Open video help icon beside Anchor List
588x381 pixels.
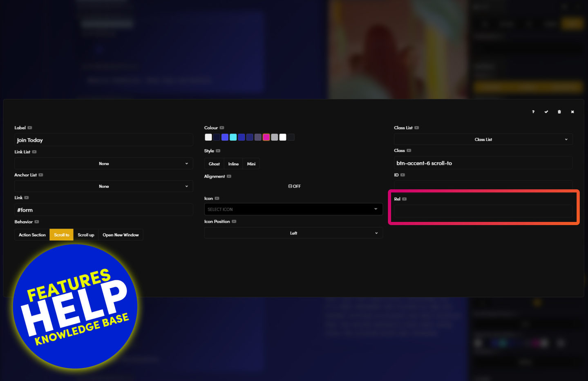41,175
